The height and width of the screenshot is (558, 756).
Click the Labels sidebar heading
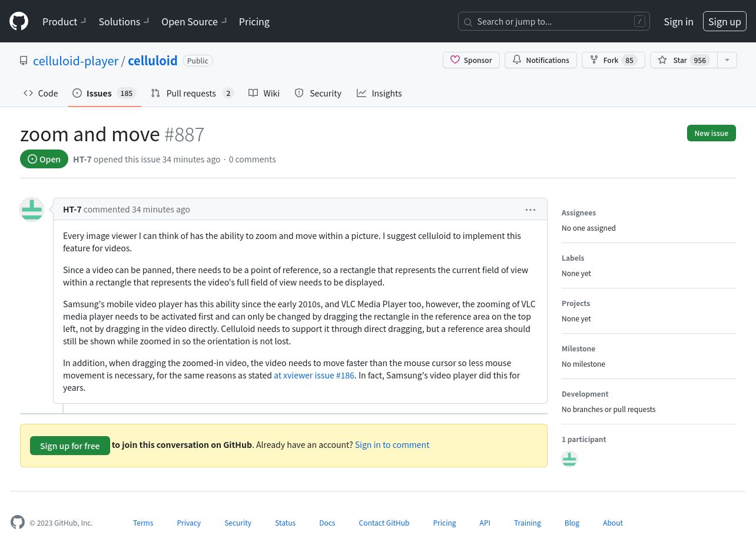click(573, 258)
